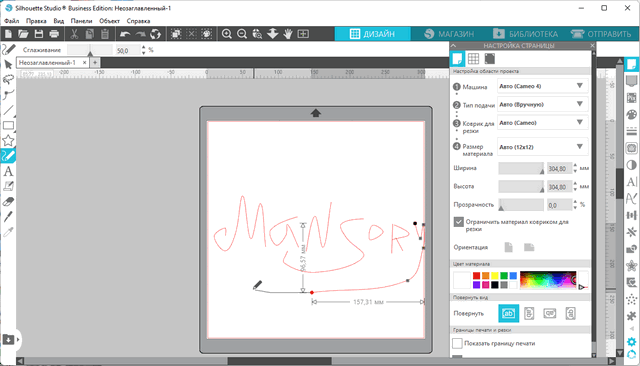Pick the red material color swatch
Viewport: 640px width, 366px height.
click(476, 276)
